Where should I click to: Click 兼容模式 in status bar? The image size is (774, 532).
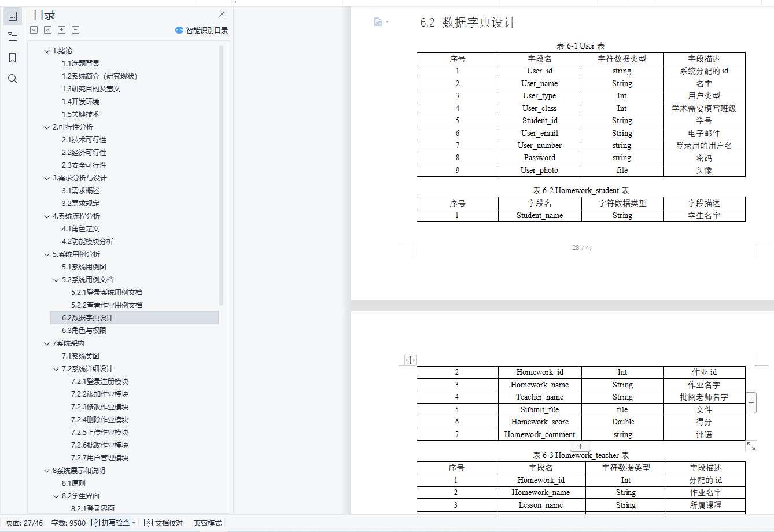click(x=208, y=523)
